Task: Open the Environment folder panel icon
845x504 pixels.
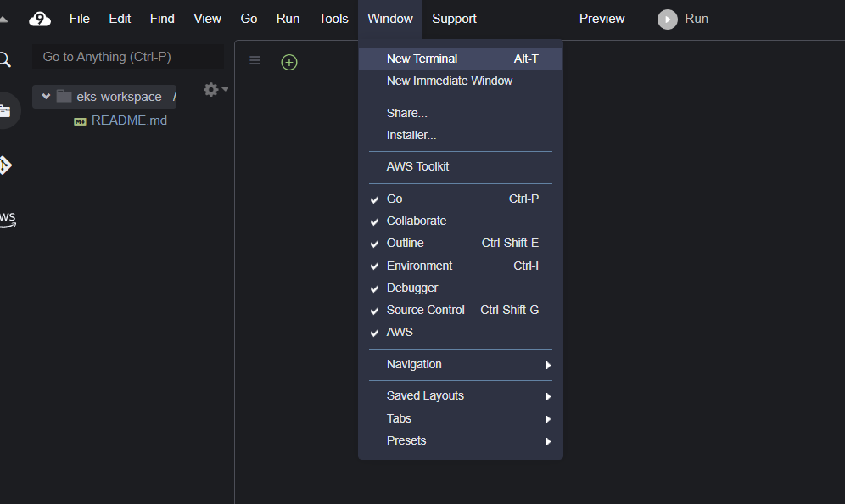Action: click(5, 111)
